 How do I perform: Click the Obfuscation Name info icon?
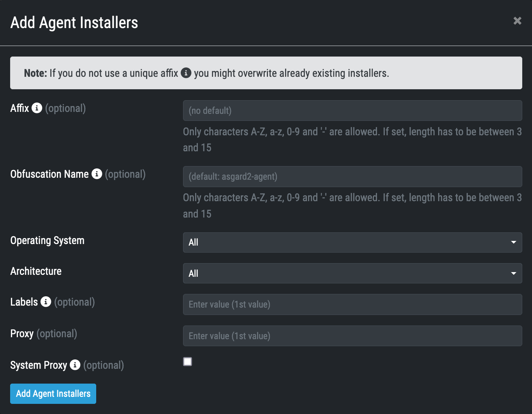[x=97, y=174]
